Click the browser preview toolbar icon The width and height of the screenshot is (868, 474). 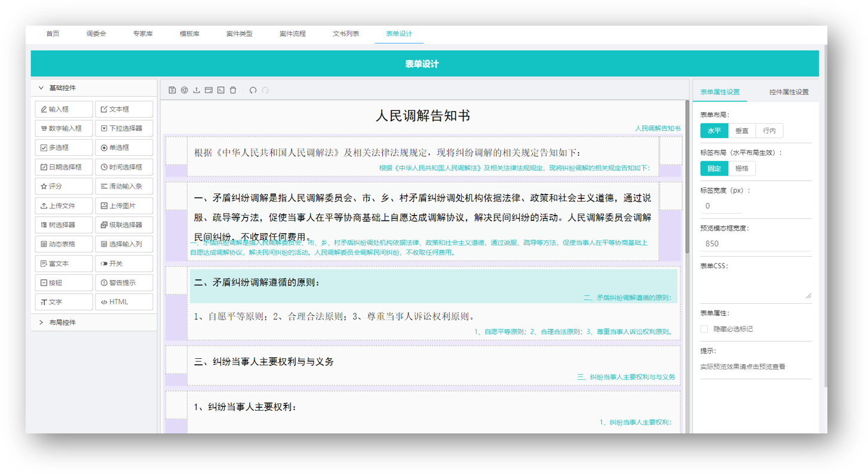click(184, 90)
